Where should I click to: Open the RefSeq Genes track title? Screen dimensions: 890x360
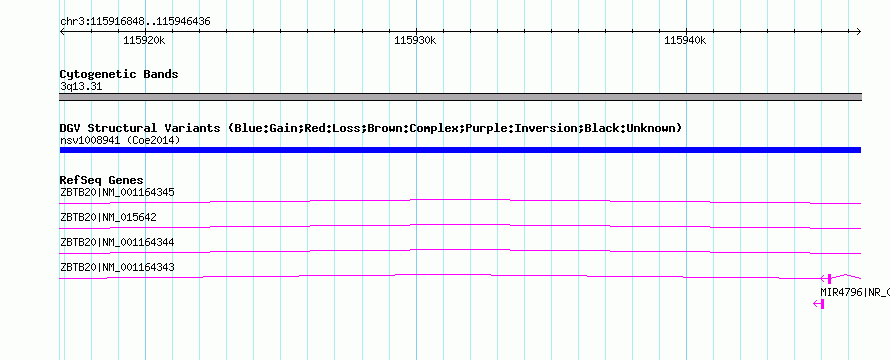[102, 180]
